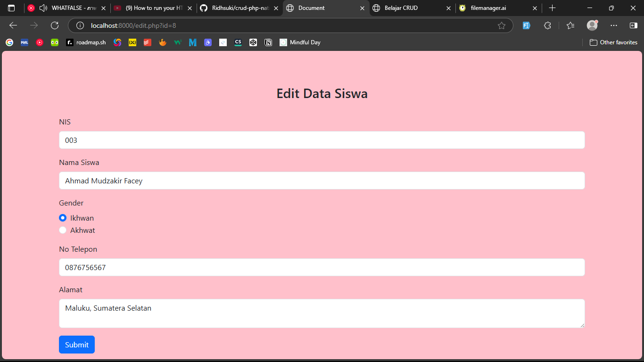The width and height of the screenshot is (644, 362).
Task: Open the YouTube favicon bookmark
Action: [x=40, y=42]
